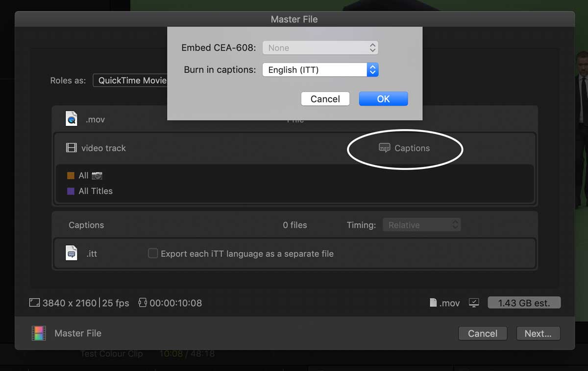Enable Export each iTT language as separate file

pos(153,254)
